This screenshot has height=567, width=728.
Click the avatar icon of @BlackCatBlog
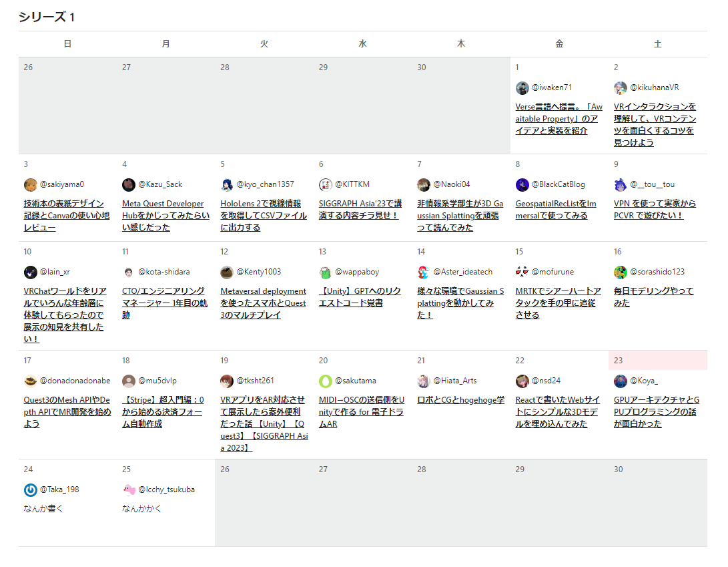click(522, 185)
